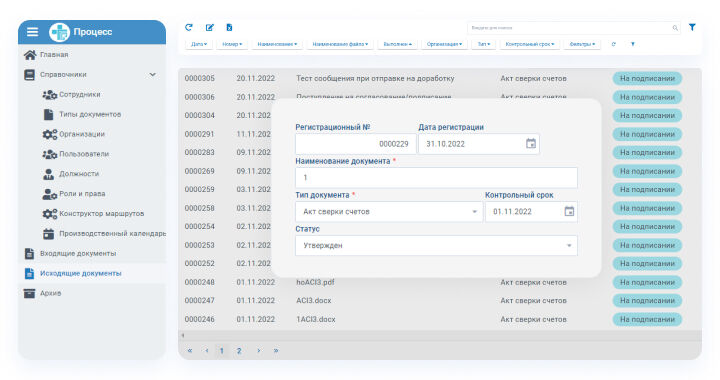Image resolution: width=720 pixels, height=380 pixels.
Task: Select page 2 in pagination
Action: pyautogui.click(x=239, y=351)
